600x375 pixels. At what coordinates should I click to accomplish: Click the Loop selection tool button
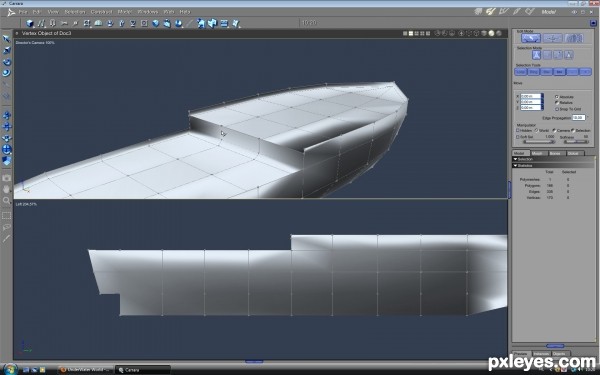(520, 72)
